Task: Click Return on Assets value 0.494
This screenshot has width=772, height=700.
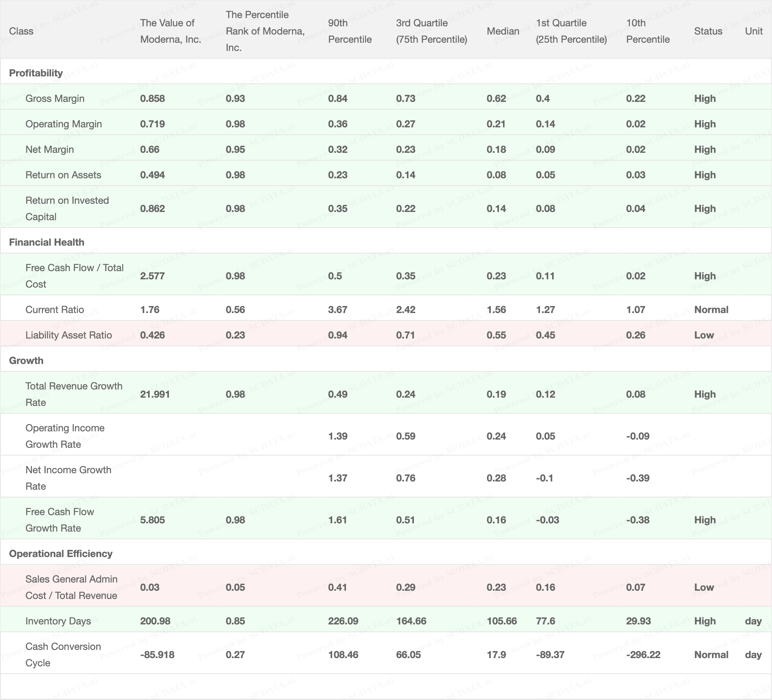Action: point(152,175)
